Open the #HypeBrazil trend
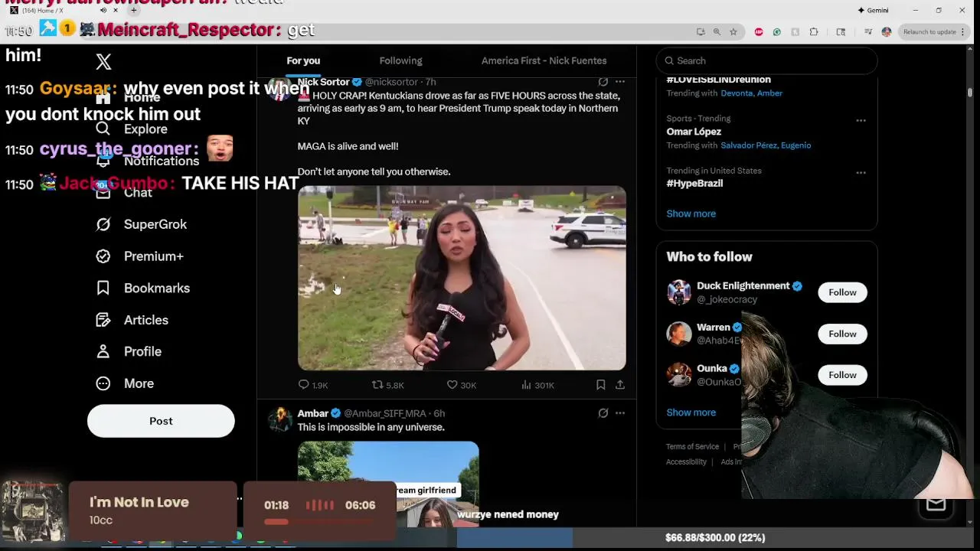Viewport: 980px width, 551px height. [x=694, y=184]
